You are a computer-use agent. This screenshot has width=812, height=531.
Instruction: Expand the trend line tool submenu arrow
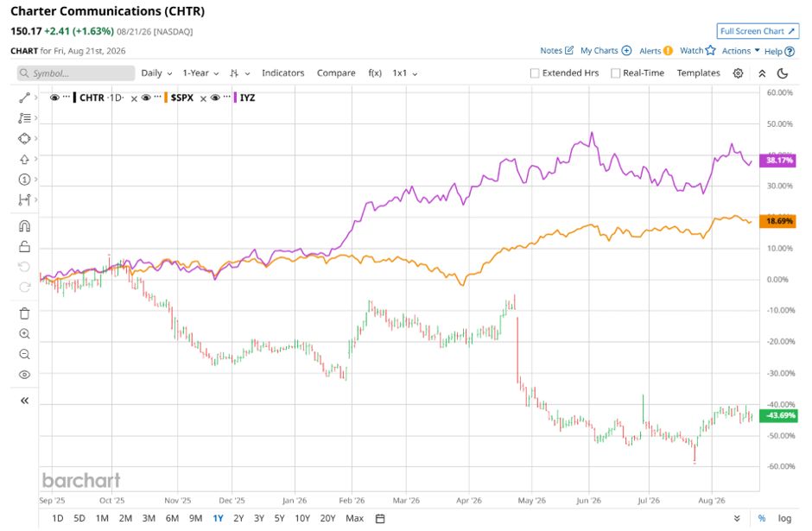pos(35,98)
